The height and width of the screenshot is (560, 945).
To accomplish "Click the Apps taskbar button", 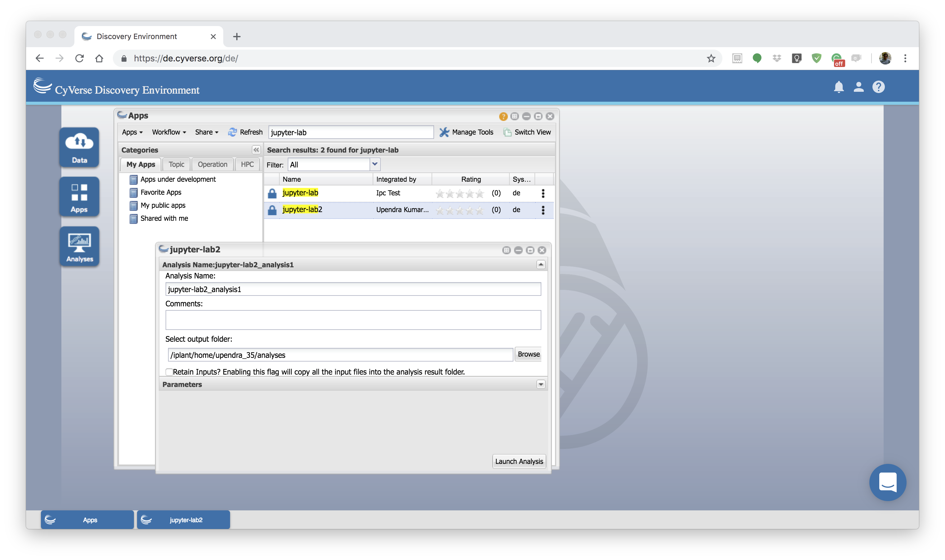I will pyautogui.click(x=87, y=520).
